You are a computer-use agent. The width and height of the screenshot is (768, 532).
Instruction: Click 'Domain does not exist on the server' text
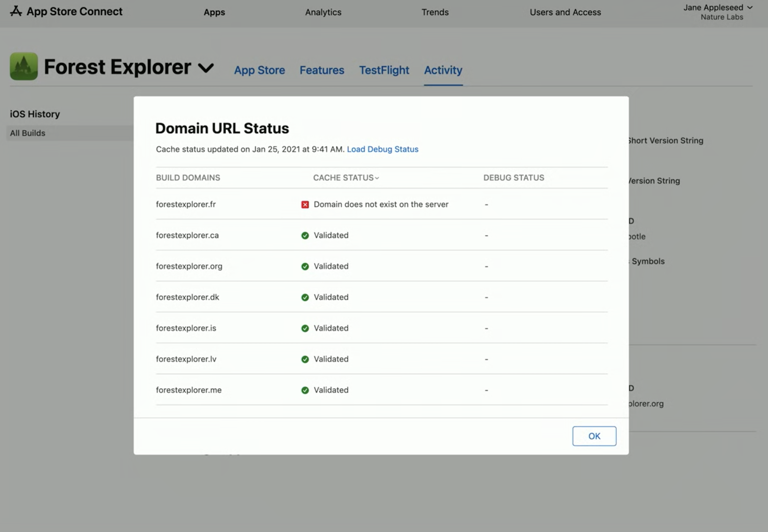[x=381, y=204]
